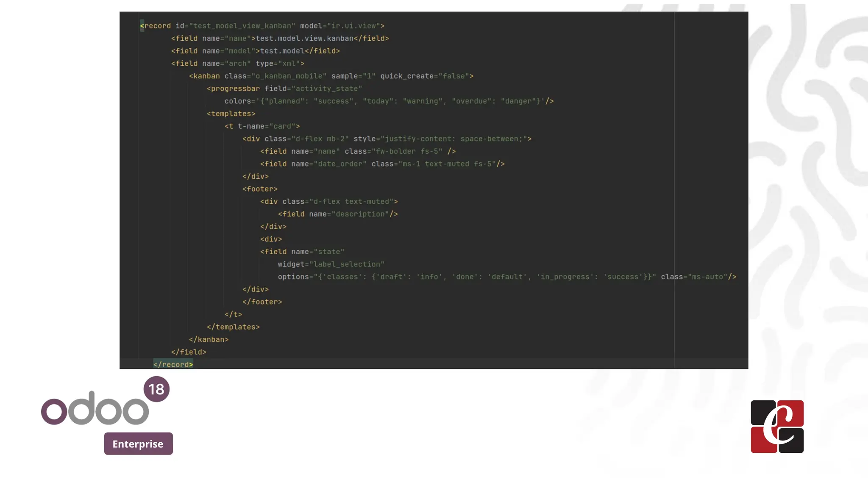Screen dimensions: 868x488
Task: Click the quick_create attribute
Action: (x=407, y=76)
